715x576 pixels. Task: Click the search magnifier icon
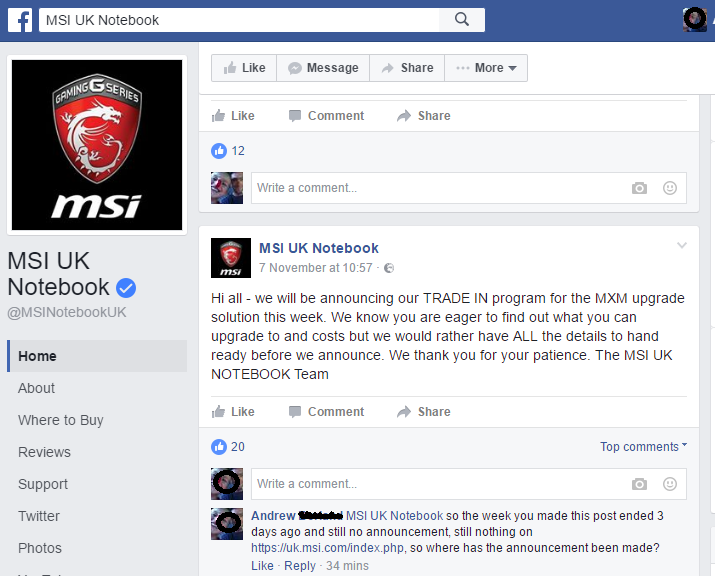coord(461,20)
